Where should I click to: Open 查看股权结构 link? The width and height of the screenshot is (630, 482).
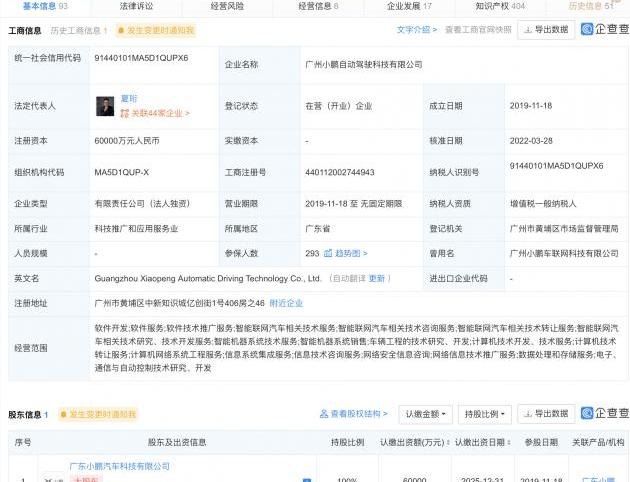tap(359, 414)
